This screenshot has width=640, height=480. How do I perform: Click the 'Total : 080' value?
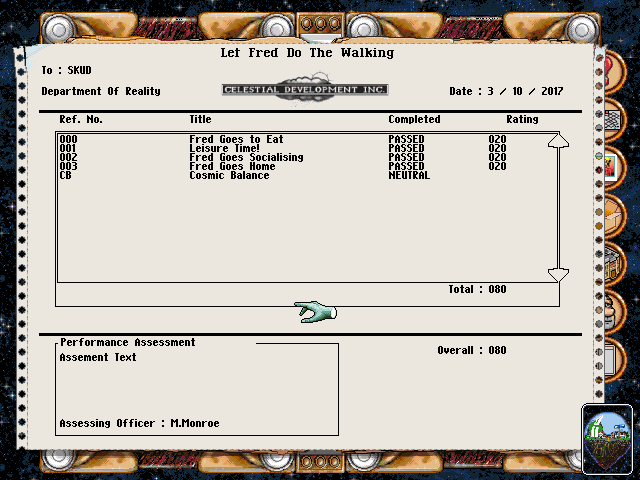pos(478,289)
